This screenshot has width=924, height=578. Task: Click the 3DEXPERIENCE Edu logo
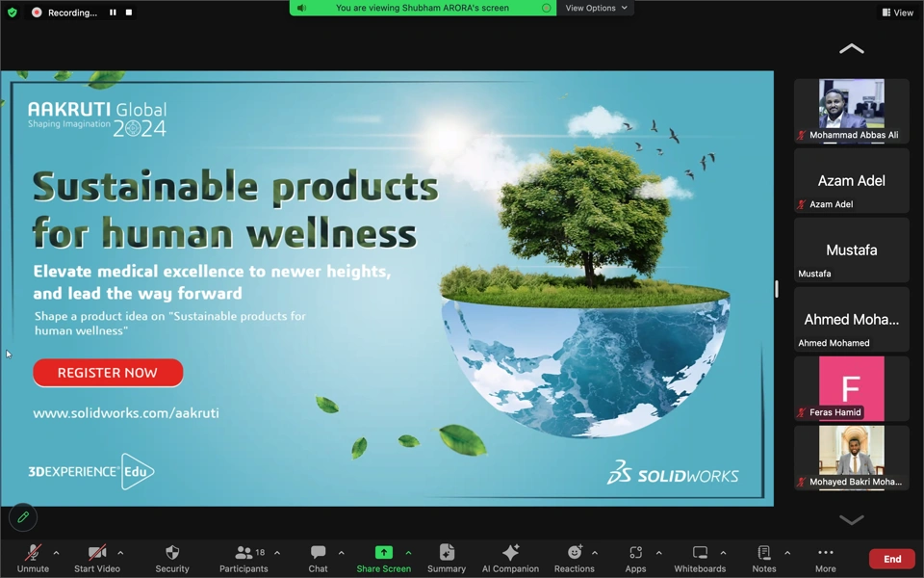coord(91,471)
